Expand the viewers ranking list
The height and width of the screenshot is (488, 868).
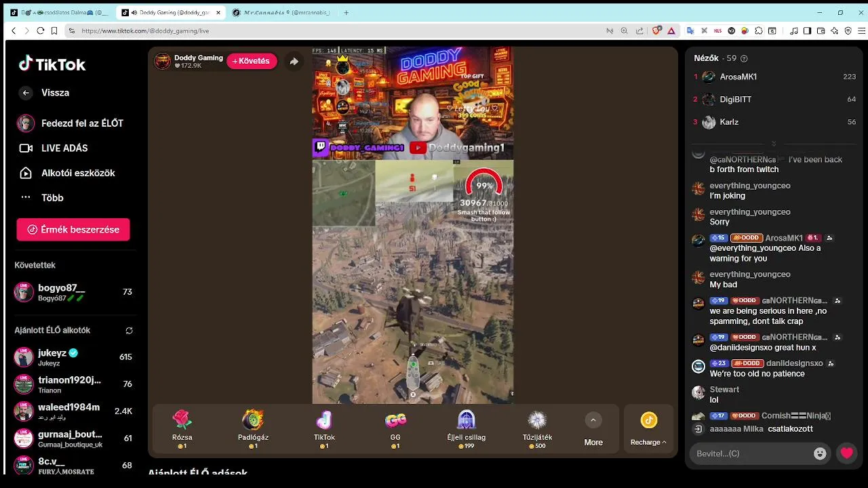point(774,144)
